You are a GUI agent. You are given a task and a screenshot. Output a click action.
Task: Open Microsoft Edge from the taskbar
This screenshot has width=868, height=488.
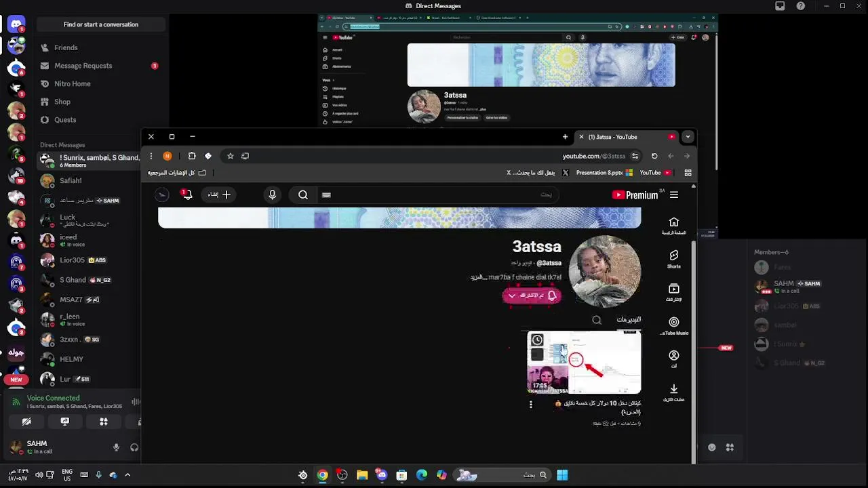(x=422, y=475)
